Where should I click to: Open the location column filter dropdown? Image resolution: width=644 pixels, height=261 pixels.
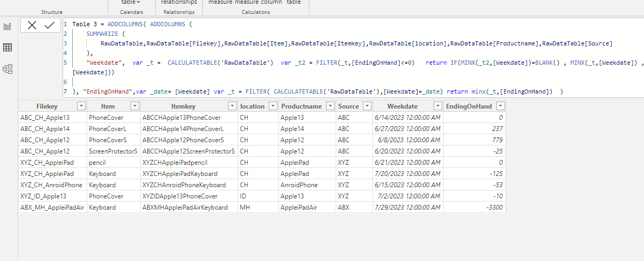point(272,106)
